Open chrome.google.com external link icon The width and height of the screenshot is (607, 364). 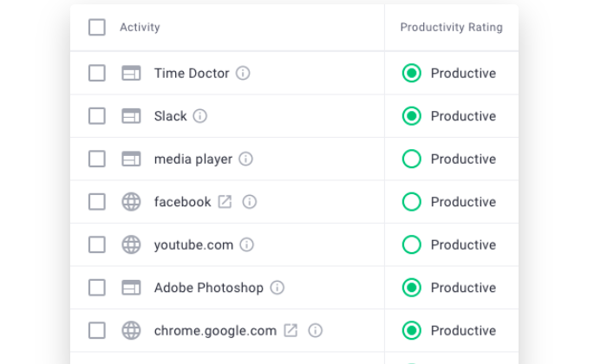coord(290,330)
